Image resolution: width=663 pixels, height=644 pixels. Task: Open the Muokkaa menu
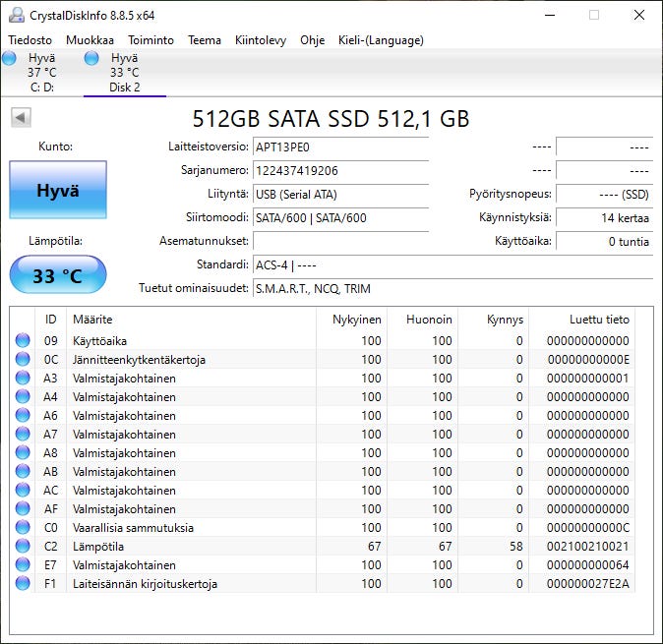(90, 40)
